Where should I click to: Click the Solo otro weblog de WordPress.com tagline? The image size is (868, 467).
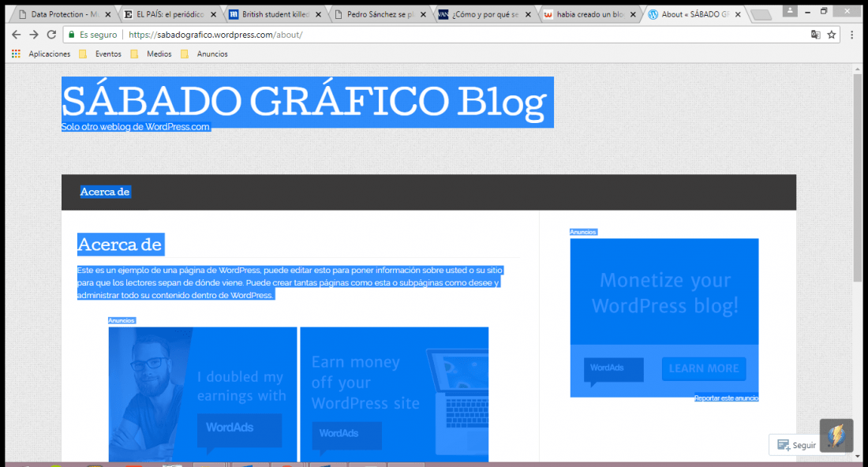(135, 127)
